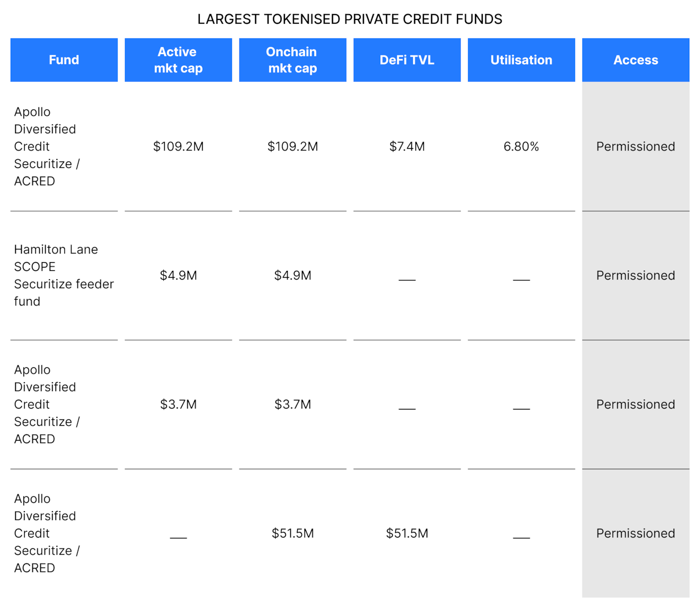Click the $3.7M Onchain mkt cap cell

(x=292, y=404)
